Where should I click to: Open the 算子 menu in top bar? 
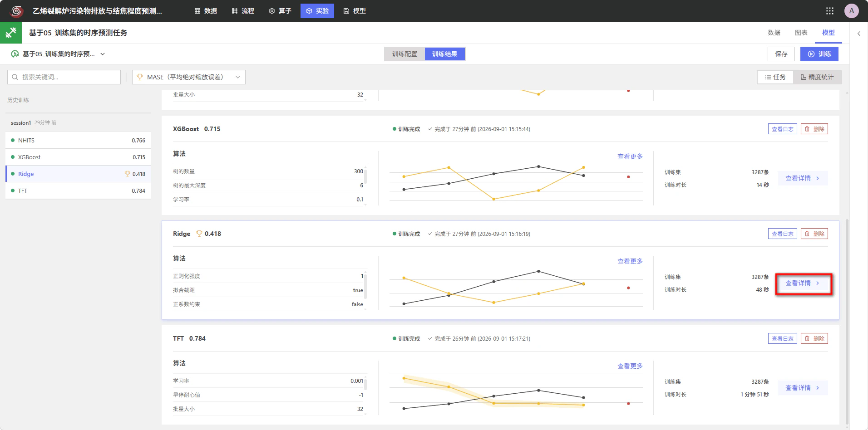280,11
